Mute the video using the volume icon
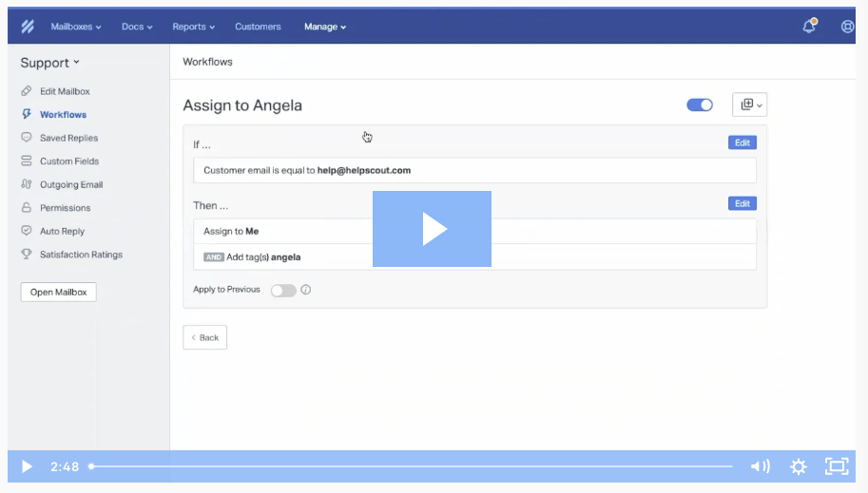Screen dimensions: 868x493 [x=760, y=466]
